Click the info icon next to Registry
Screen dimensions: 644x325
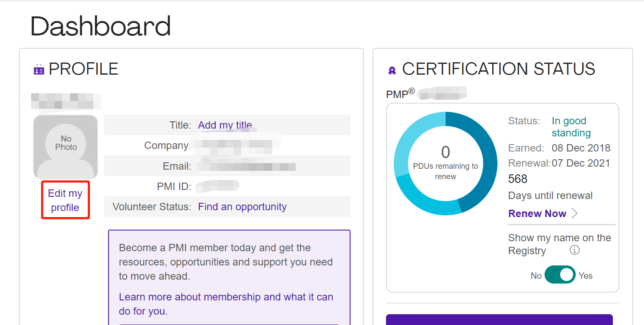(x=574, y=250)
